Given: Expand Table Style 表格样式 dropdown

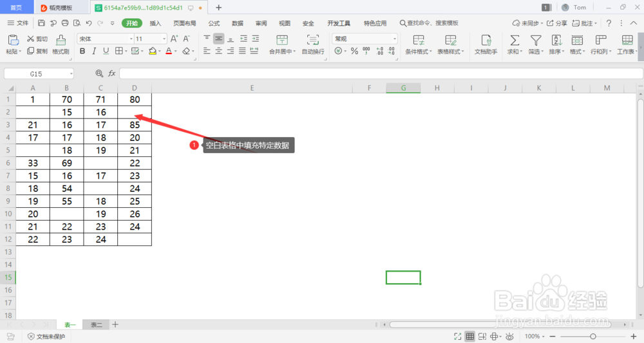Looking at the screenshot, I should click(462, 51).
